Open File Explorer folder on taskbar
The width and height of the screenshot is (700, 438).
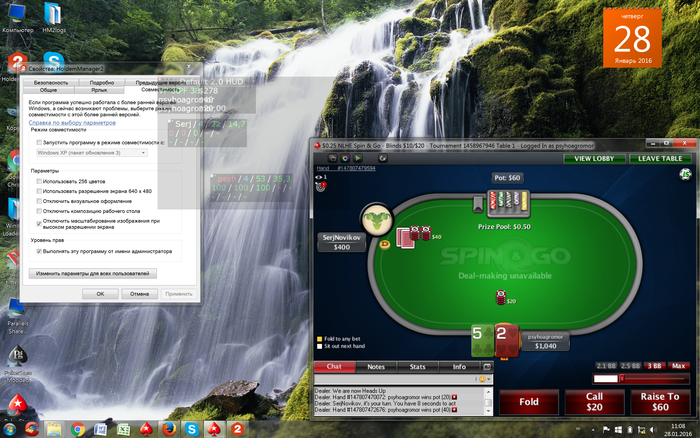point(54,430)
